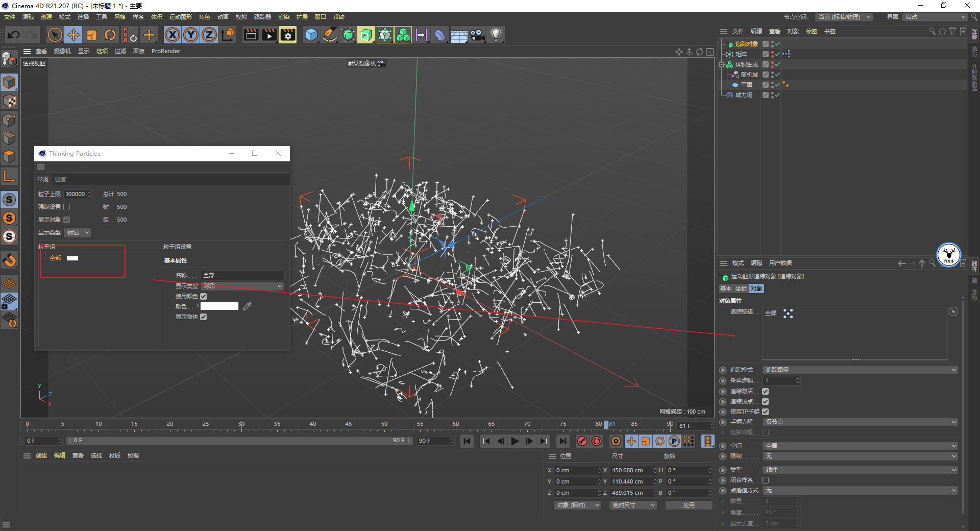Click the Cube primitive icon
Screen dimensions: 980x531
(311, 35)
